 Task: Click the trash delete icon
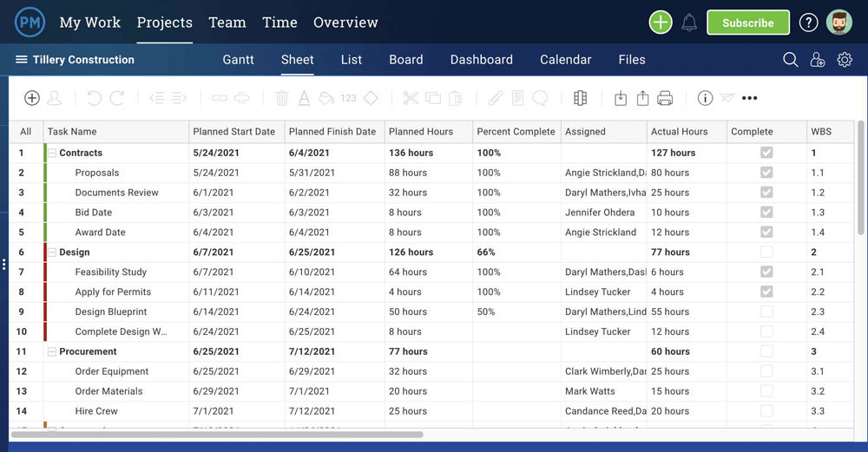point(282,98)
